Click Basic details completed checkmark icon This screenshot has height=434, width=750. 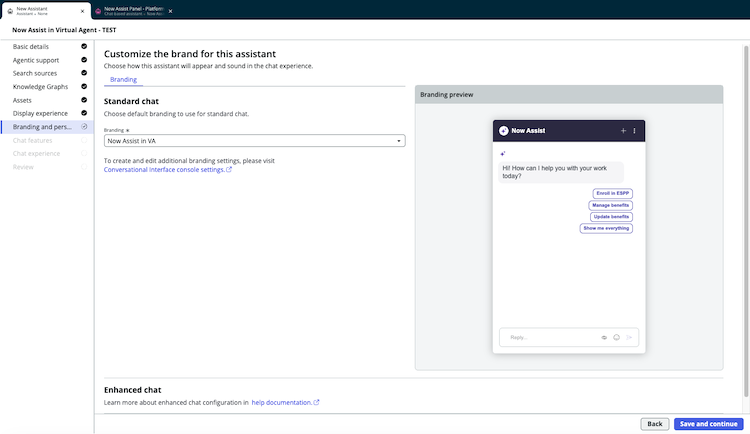[x=84, y=46]
